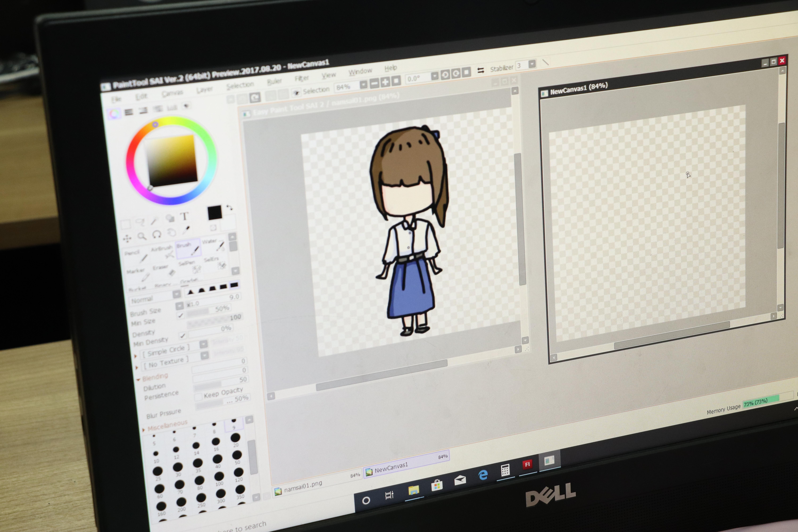Select the Eyedropper color picker tool
Screen dimensions: 798x532
186,230
